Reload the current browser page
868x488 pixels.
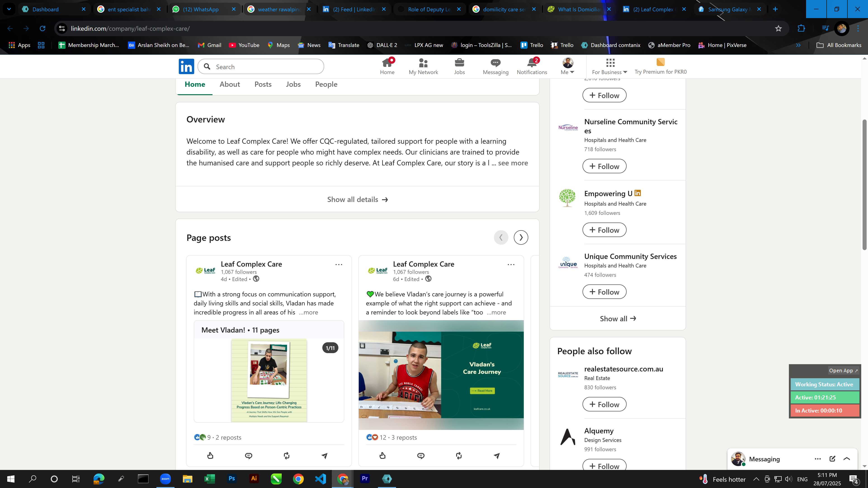[x=42, y=29]
